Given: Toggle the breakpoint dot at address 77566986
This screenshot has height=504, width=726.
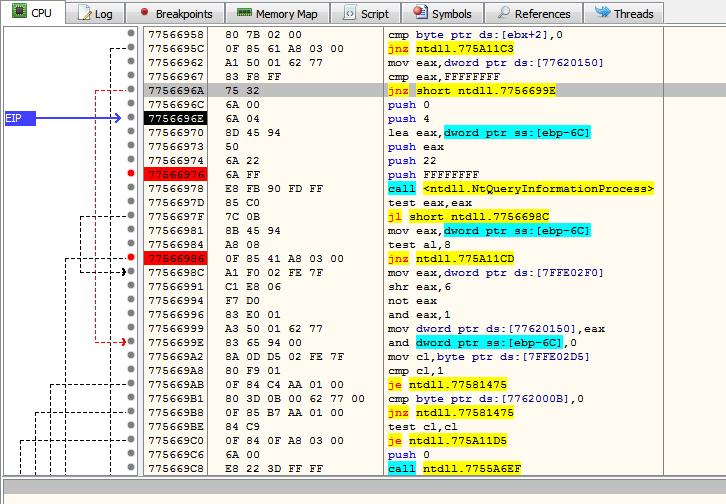Looking at the screenshot, I should click(x=131, y=257).
